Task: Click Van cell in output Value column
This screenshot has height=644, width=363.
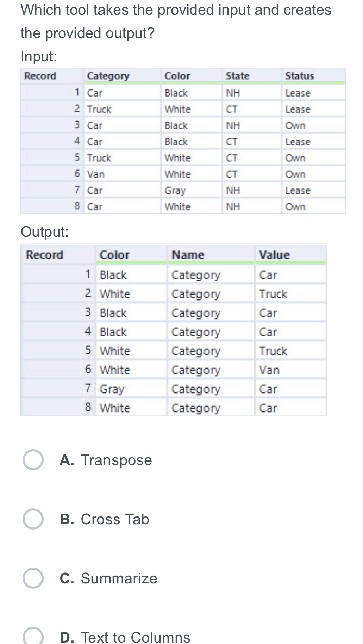Action: pyautogui.click(x=269, y=370)
